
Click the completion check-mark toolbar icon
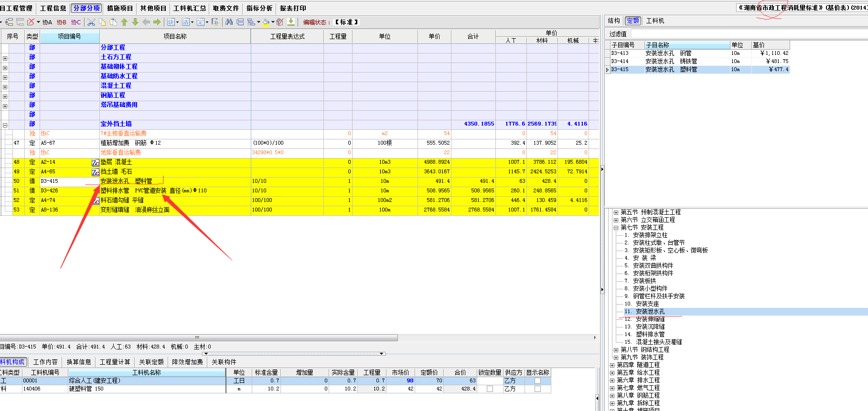[280, 22]
